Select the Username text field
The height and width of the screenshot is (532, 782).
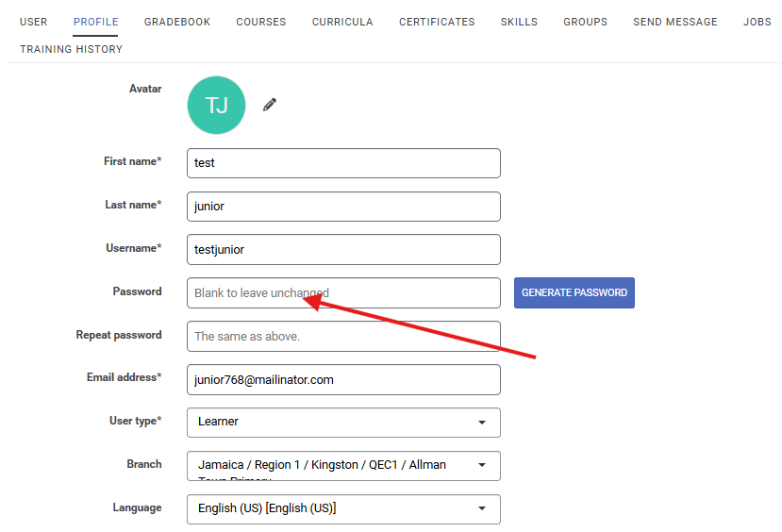click(x=343, y=250)
